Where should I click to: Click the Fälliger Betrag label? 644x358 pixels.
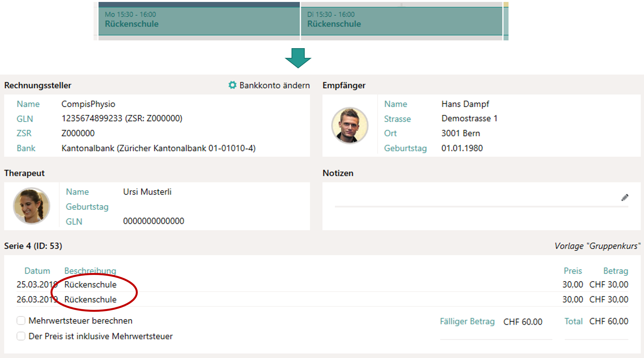coord(467,322)
